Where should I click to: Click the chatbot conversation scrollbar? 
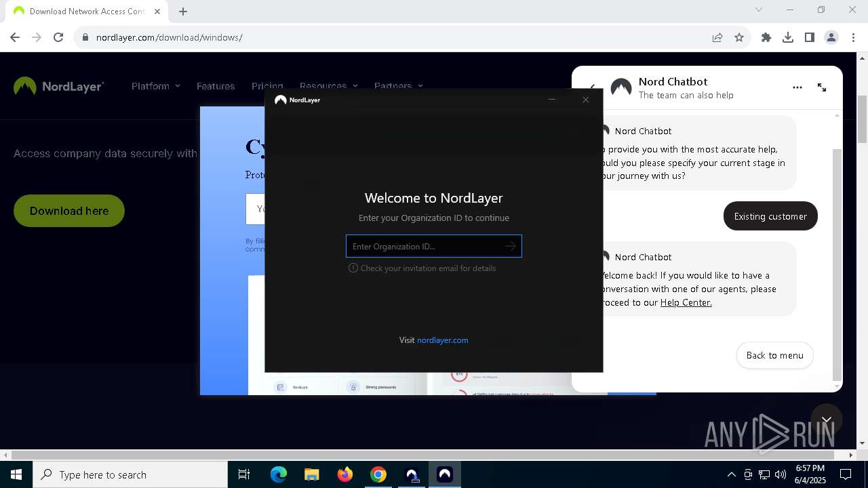coord(837,264)
